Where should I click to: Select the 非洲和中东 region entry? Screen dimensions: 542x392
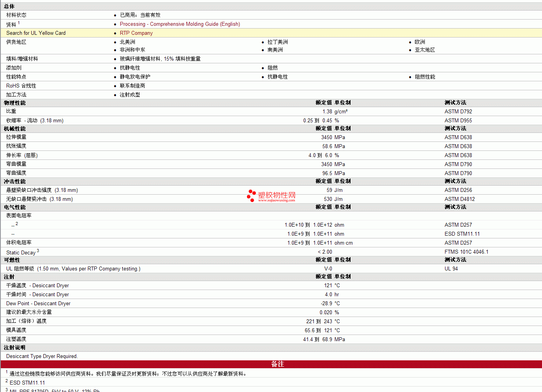(x=132, y=50)
